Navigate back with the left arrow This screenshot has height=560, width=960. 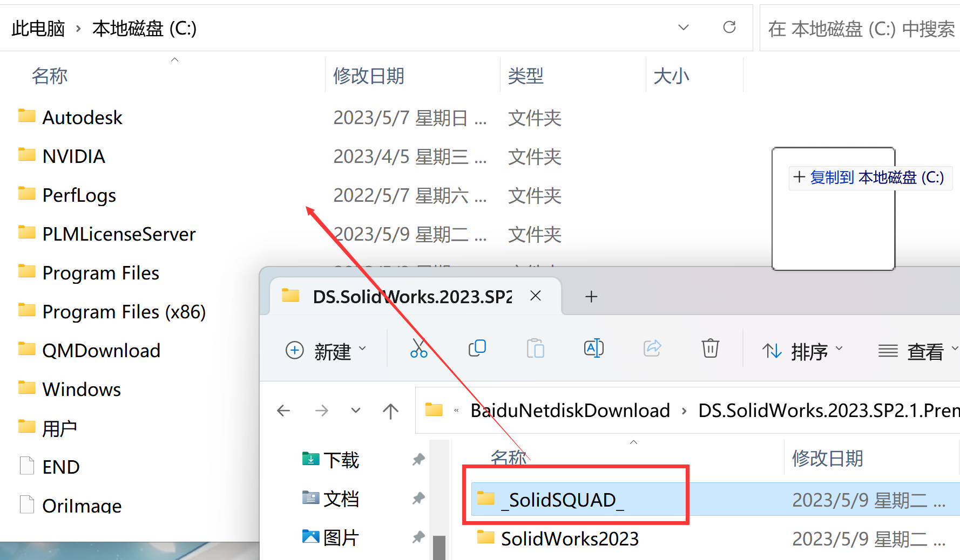(x=283, y=411)
